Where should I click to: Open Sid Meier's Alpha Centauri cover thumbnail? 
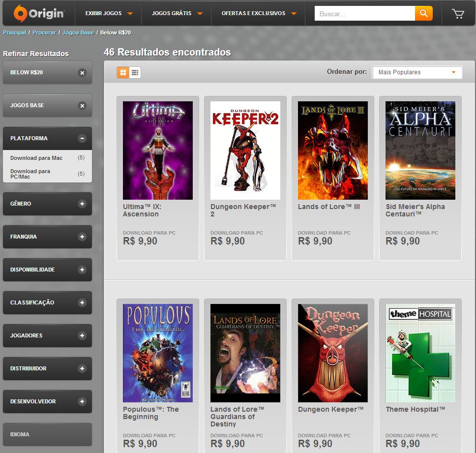pyautogui.click(x=420, y=150)
